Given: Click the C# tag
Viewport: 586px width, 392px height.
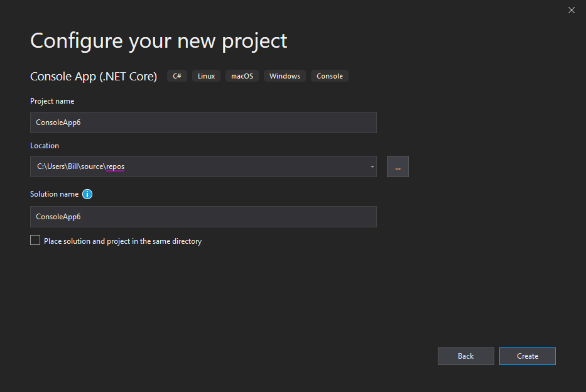Looking at the screenshot, I should point(177,76).
